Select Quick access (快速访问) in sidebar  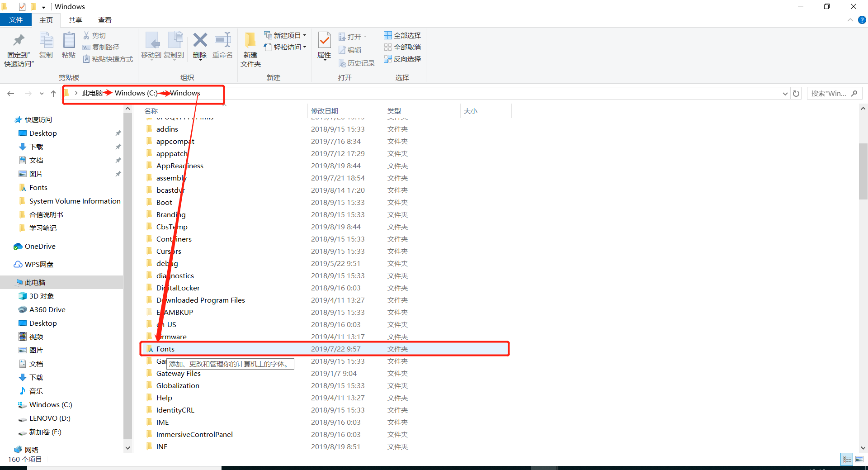click(x=38, y=119)
